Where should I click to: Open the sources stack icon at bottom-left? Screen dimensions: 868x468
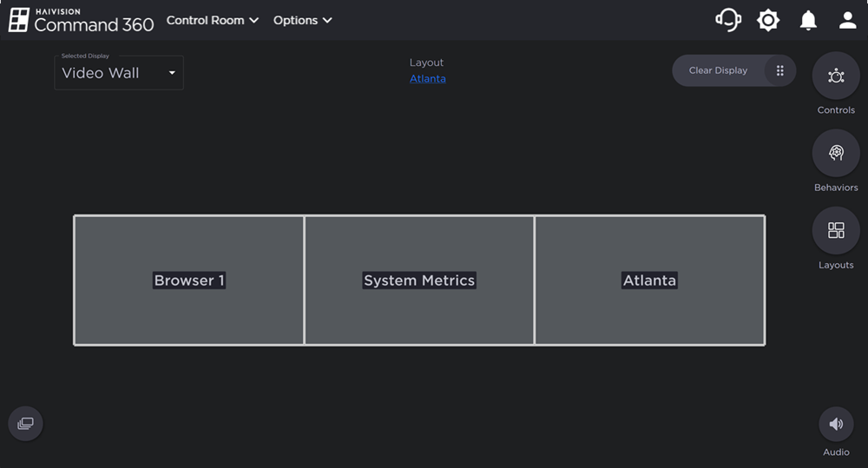tap(25, 424)
